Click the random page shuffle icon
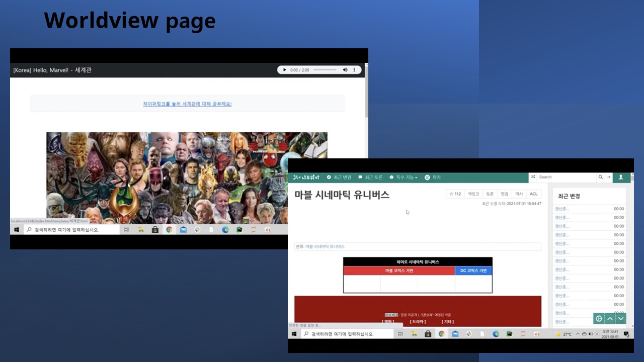The image size is (644, 362). [533, 177]
